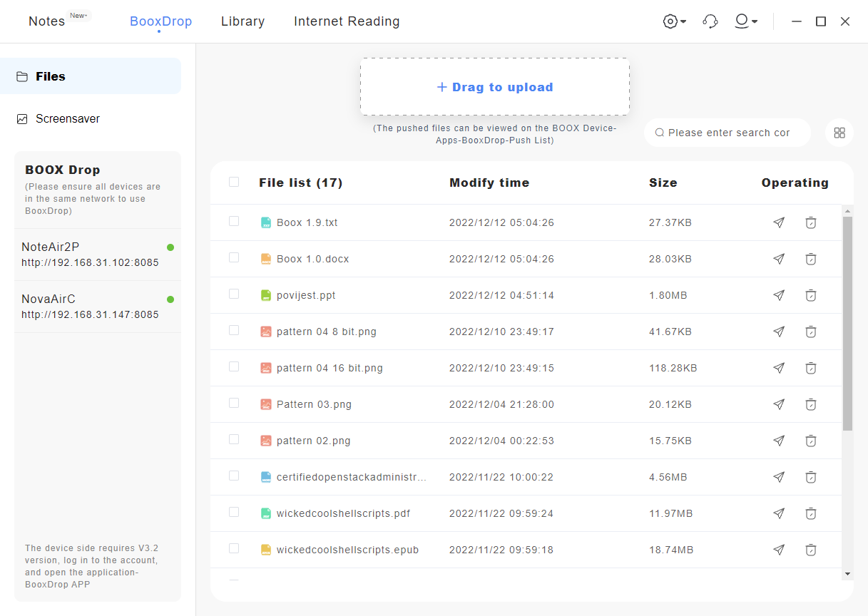Click File list (17) column header
868x616 pixels.
(301, 183)
